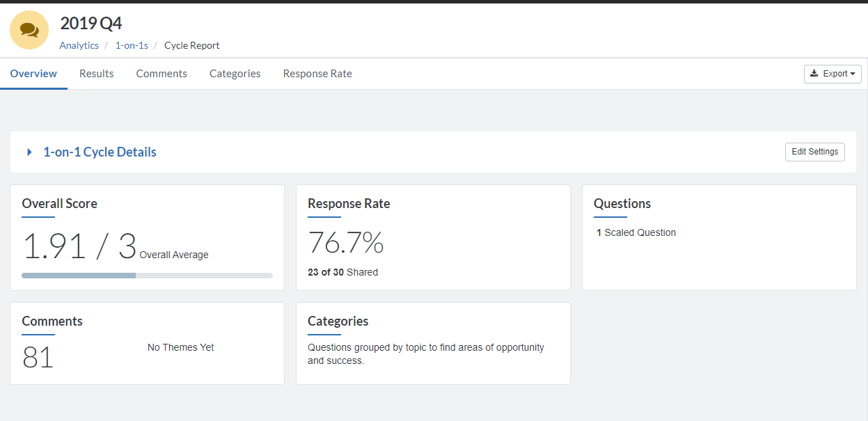868x421 pixels.
Task: Click the Categories card description text
Action: (x=426, y=354)
